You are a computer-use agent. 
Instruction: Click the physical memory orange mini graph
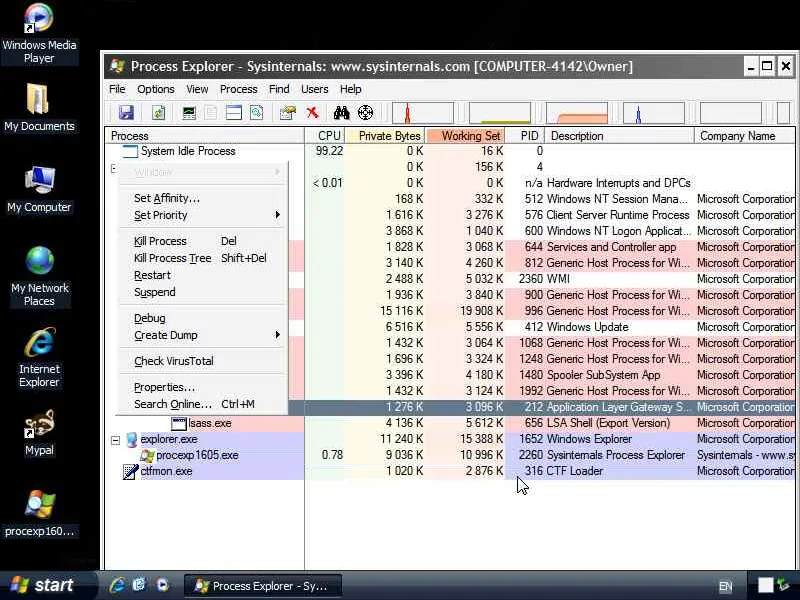coord(577,113)
